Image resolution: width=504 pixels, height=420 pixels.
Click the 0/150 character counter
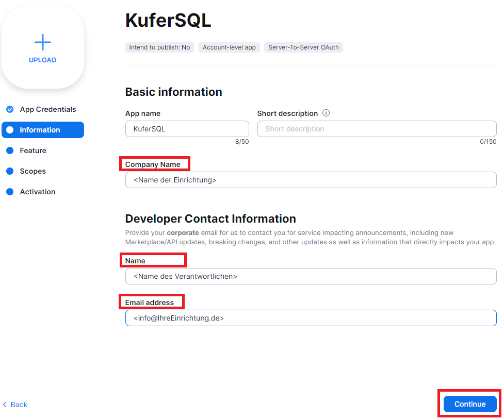pyautogui.click(x=488, y=142)
